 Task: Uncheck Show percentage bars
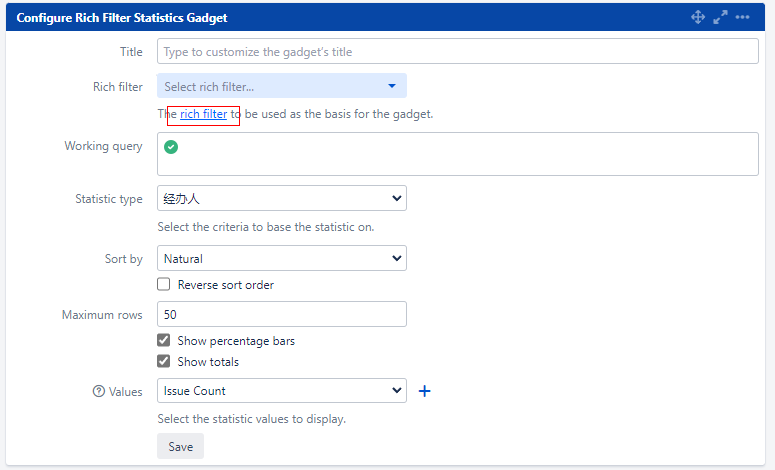pyautogui.click(x=164, y=341)
